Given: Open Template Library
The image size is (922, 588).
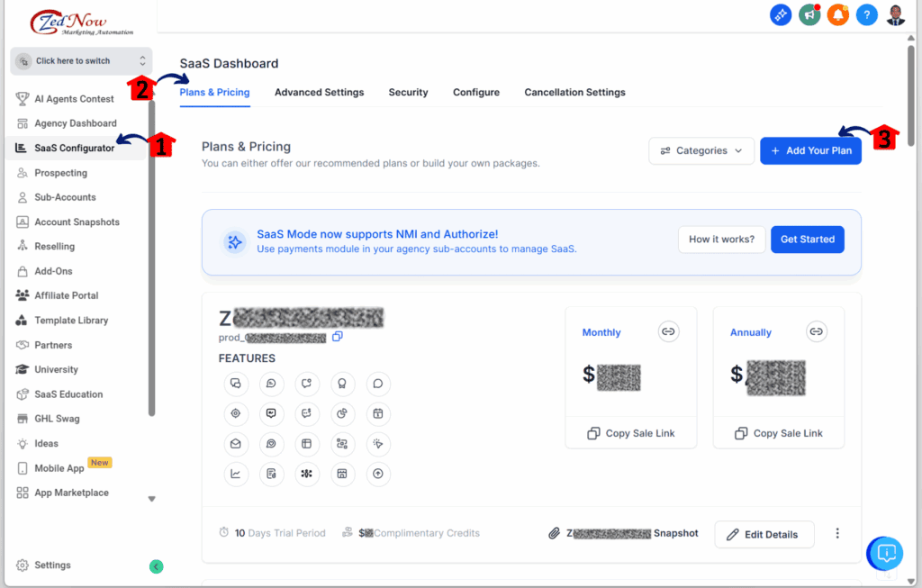Looking at the screenshot, I should (x=71, y=321).
